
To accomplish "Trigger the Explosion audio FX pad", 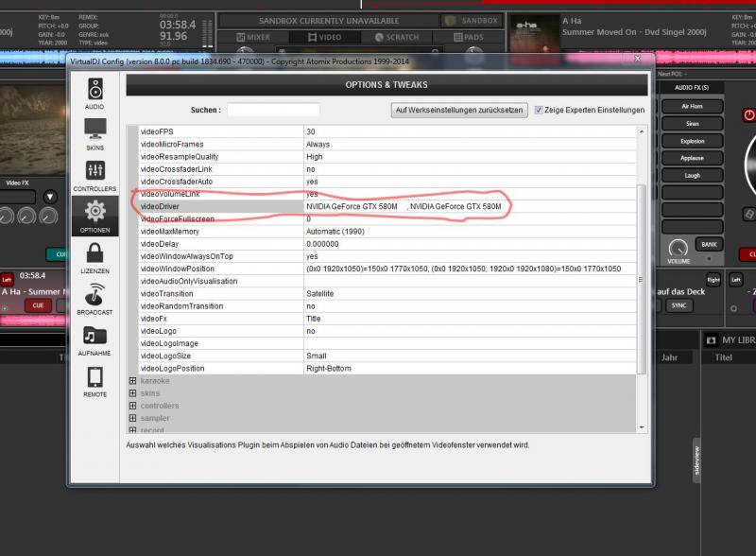I will 692,141.
